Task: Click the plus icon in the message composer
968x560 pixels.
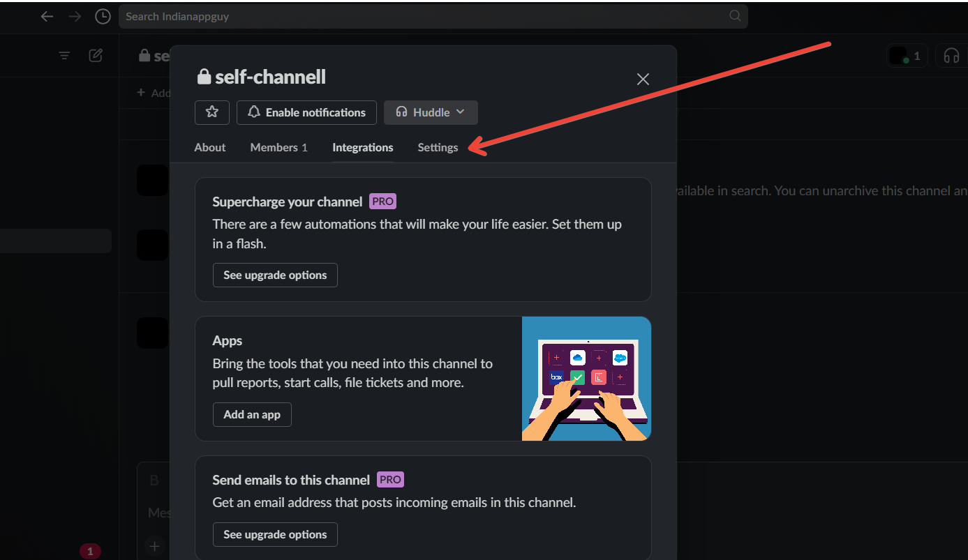Action: pyautogui.click(x=155, y=545)
